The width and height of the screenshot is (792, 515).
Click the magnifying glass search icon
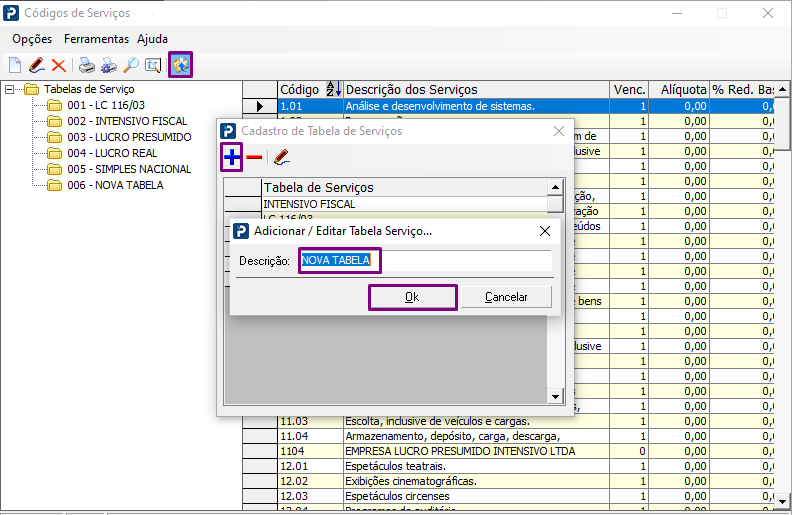click(x=131, y=65)
